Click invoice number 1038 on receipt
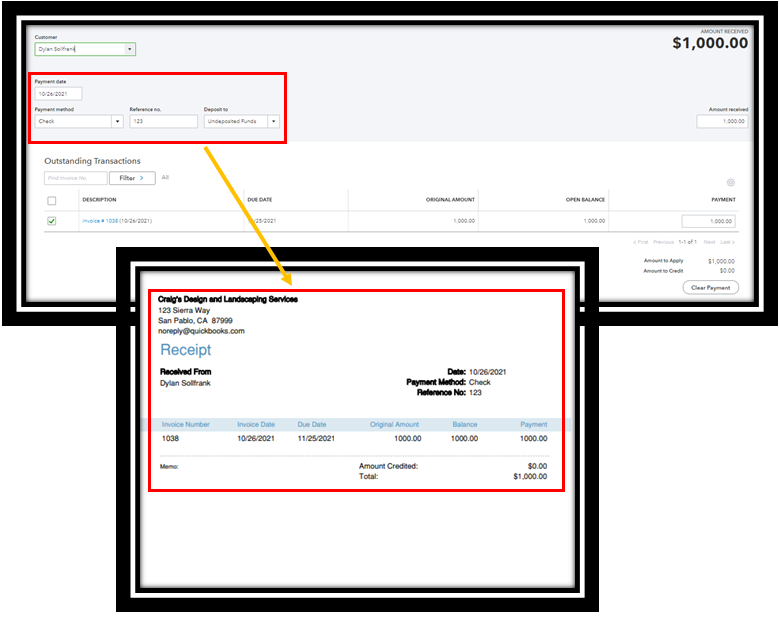 tap(170, 439)
